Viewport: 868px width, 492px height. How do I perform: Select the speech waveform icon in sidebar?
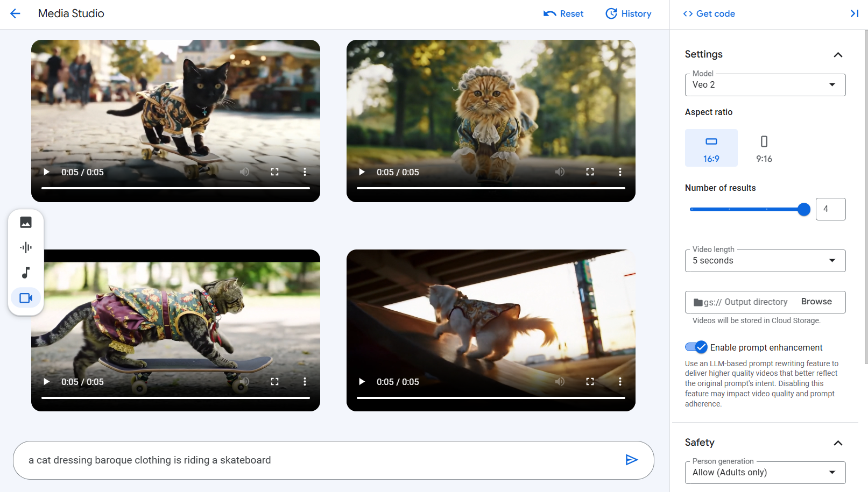26,247
